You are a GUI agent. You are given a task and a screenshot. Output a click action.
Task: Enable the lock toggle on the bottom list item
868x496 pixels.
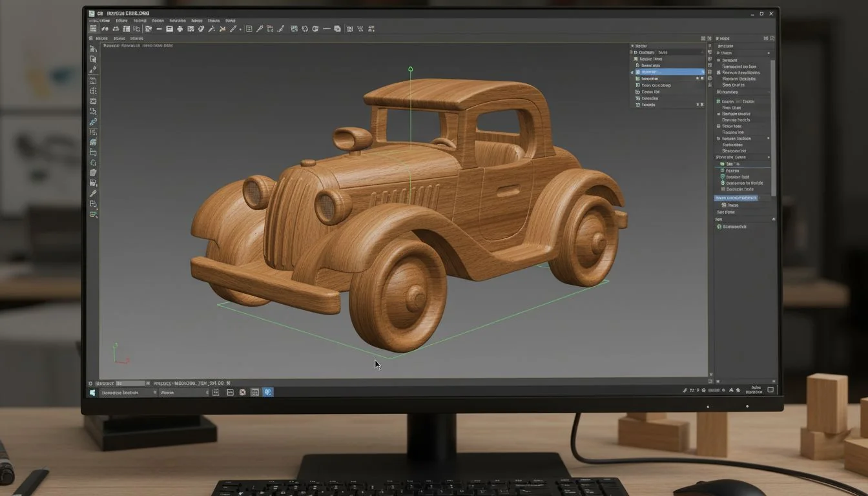(701, 105)
